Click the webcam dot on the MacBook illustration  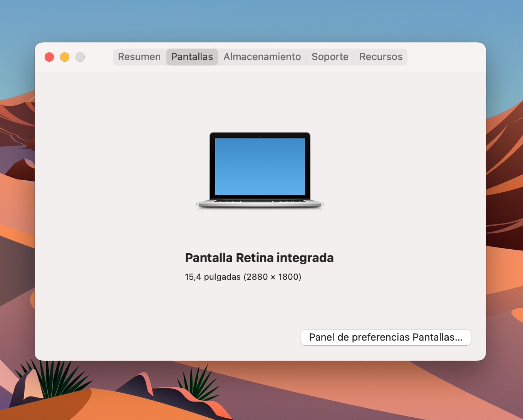pos(260,136)
